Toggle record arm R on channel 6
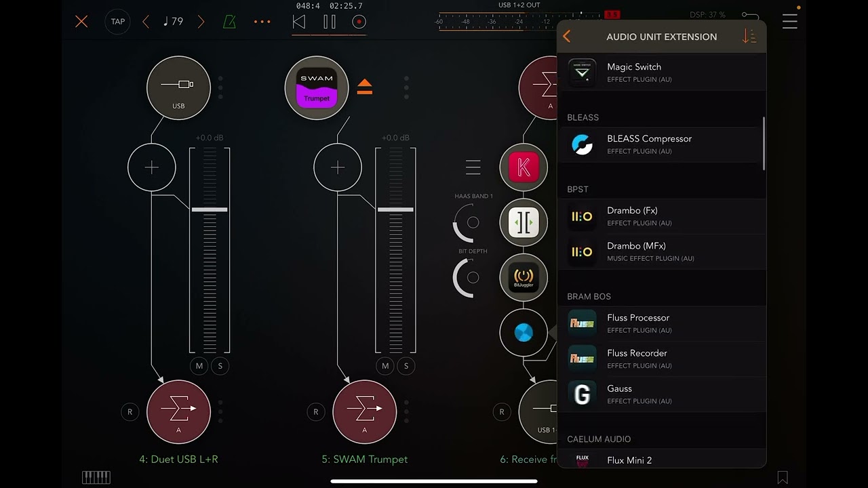 tap(502, 411)
